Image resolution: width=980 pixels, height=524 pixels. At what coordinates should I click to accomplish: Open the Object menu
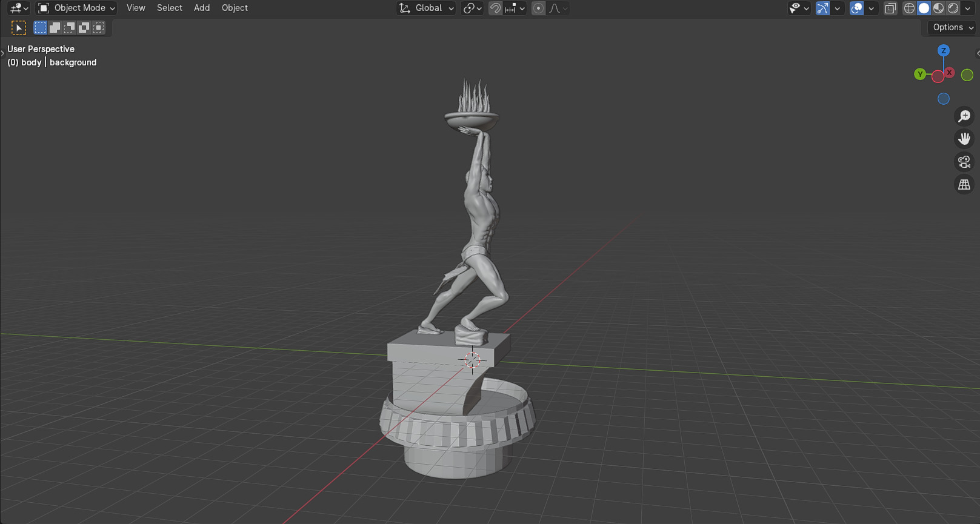pos(235,8)
